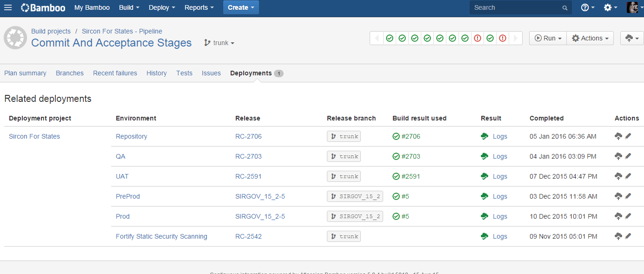Deploy Fortify Static Security Scanning cloud icon
Viewport: 644px width, 274px height.
coord(618,236)
